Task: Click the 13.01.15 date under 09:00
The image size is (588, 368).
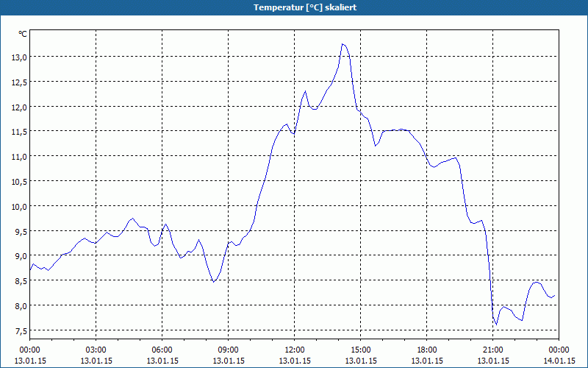Action: coord(229,361)
